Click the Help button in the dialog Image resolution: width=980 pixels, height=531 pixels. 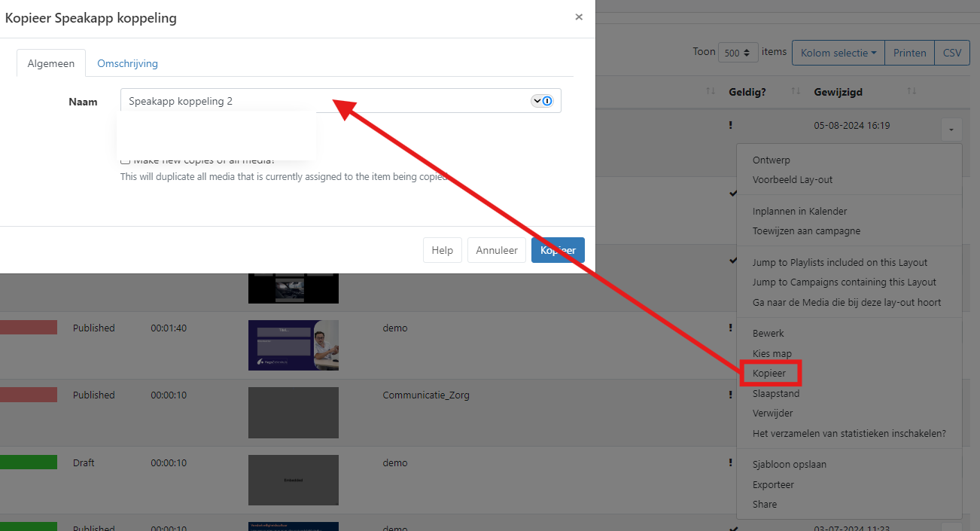(442, 250)
